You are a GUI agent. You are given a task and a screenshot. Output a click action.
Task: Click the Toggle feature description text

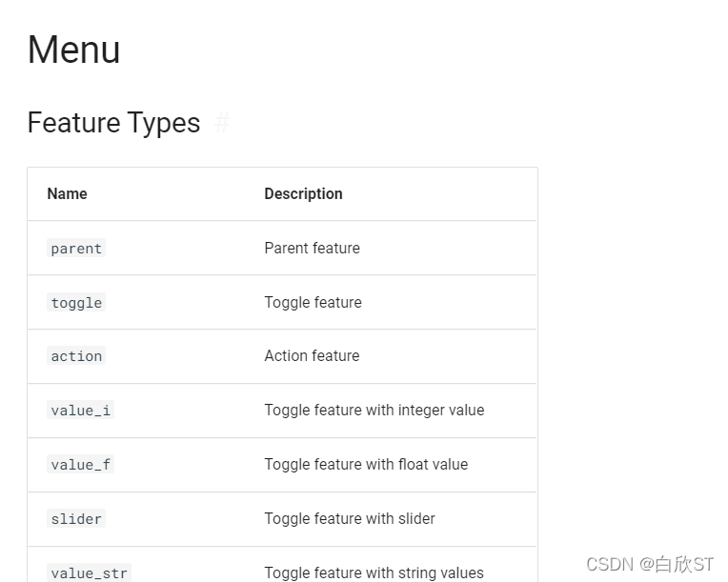tap(313, 303)
